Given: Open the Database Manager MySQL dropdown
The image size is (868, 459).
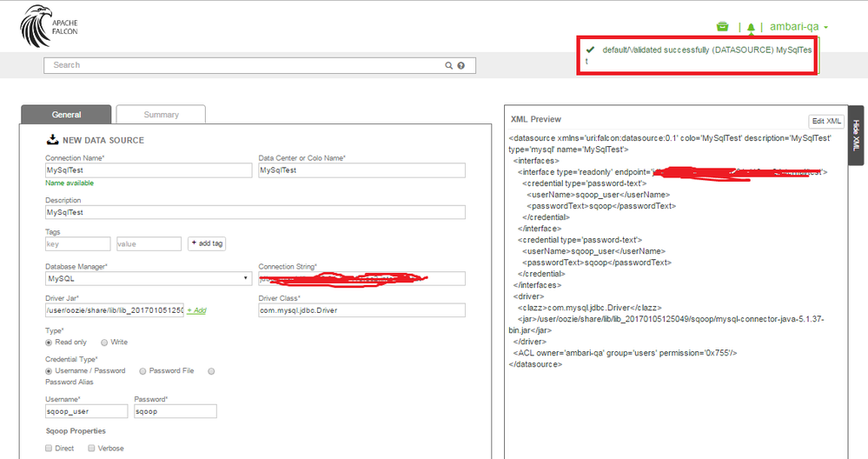Looking at the screenshot, I should pos(149,278).
